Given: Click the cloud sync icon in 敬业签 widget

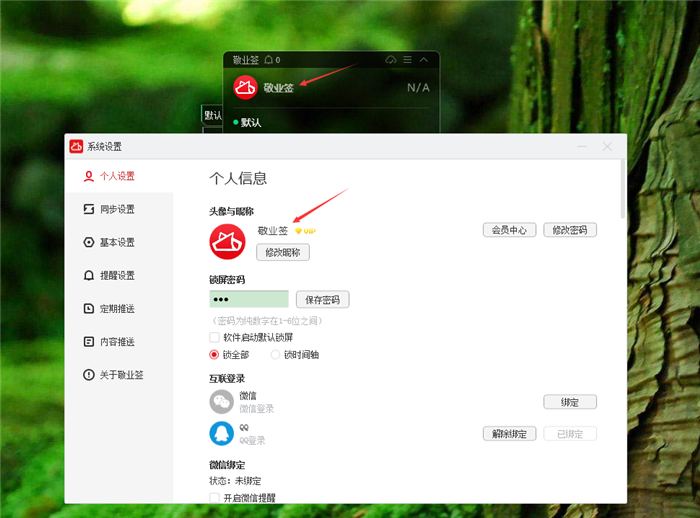Looking at the screenshot, I should pos(391,59).
